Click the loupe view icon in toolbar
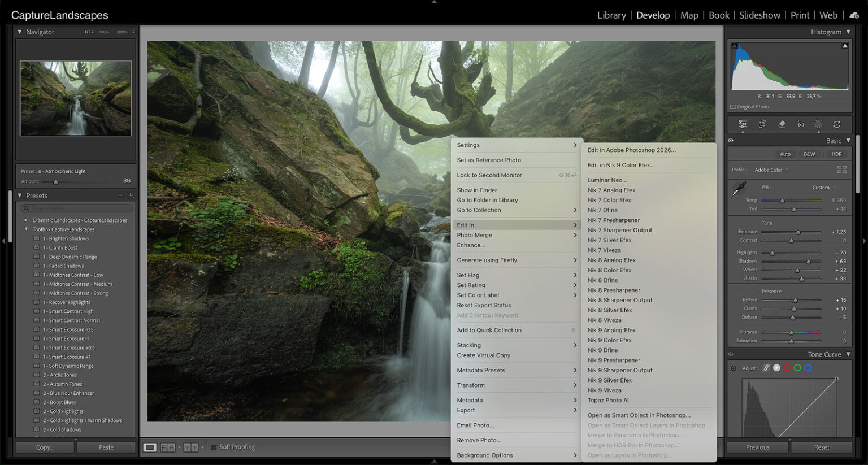The width and height of the screenshot is (868, 465). pos(150,447)
